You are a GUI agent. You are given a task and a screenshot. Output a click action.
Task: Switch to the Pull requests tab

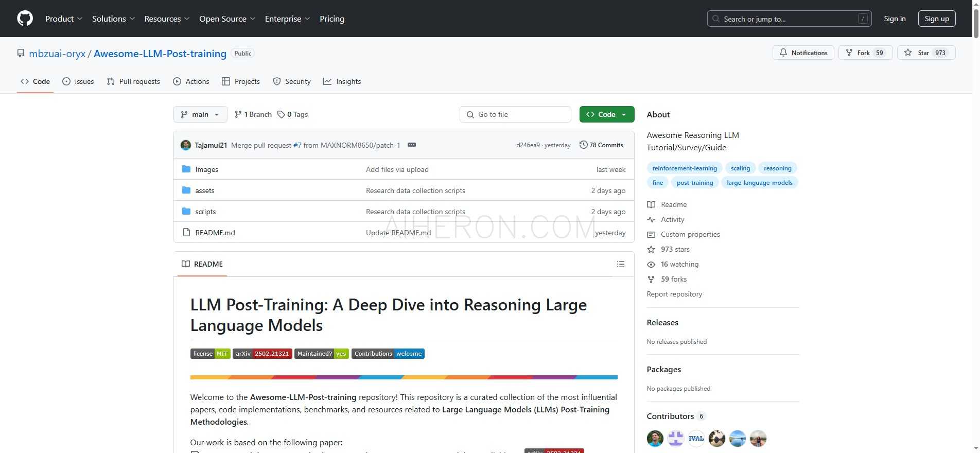pos(133,81)
